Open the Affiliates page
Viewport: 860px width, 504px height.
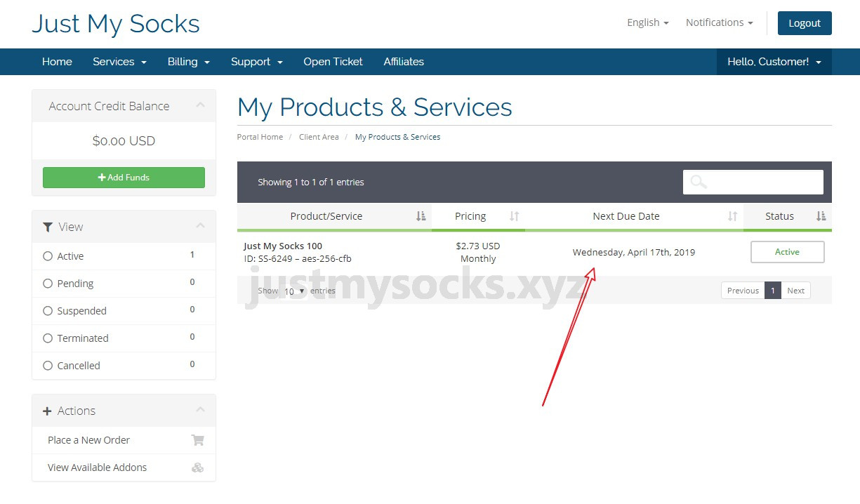[404, 62]
